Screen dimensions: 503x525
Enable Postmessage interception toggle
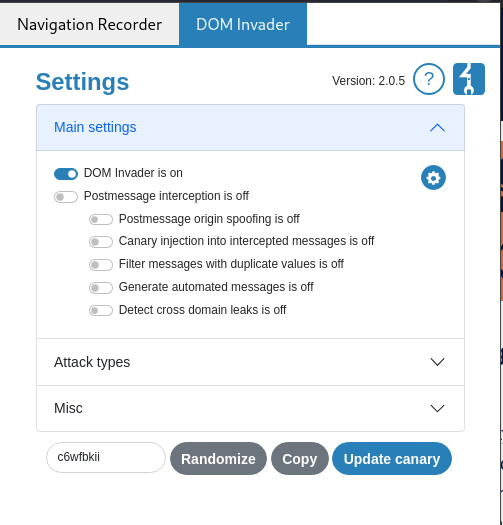tap(66, 197)
